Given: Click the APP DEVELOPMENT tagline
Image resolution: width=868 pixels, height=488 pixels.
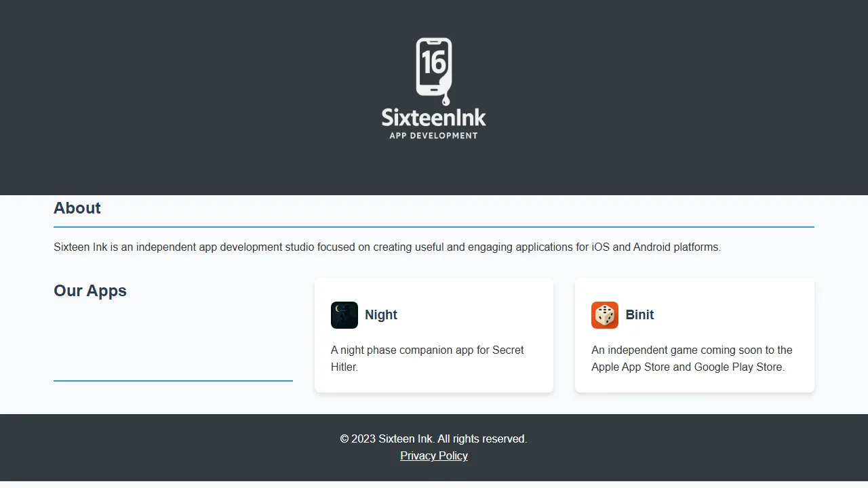Looking at the screenshot, I should click(433, 135).
